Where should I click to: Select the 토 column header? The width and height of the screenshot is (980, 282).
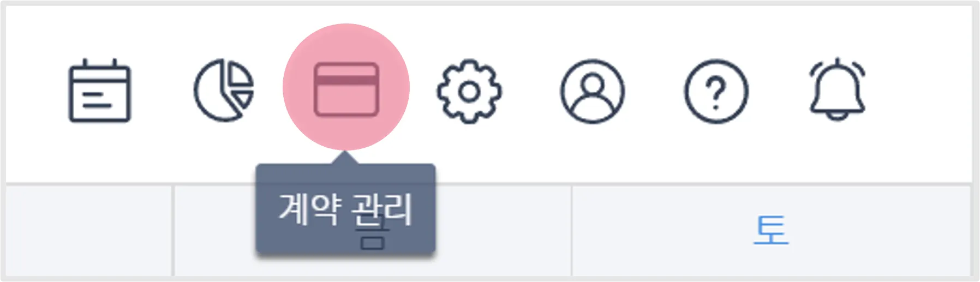[771, 230]
